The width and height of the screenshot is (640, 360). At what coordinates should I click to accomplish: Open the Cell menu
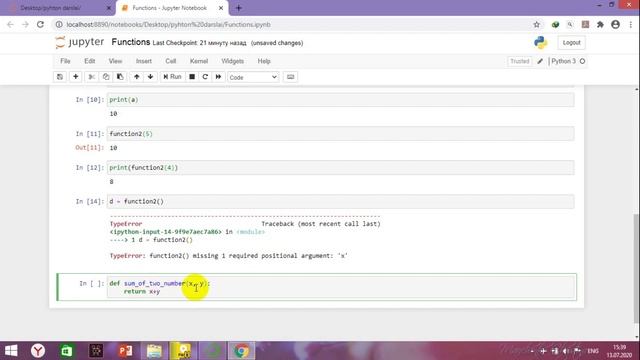click(171, 61)
